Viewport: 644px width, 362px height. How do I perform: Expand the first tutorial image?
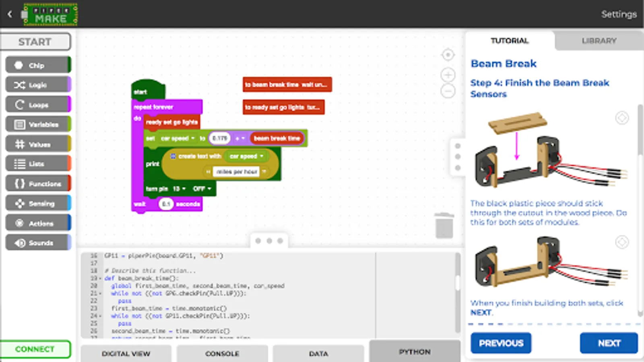(x=622, y=118)
